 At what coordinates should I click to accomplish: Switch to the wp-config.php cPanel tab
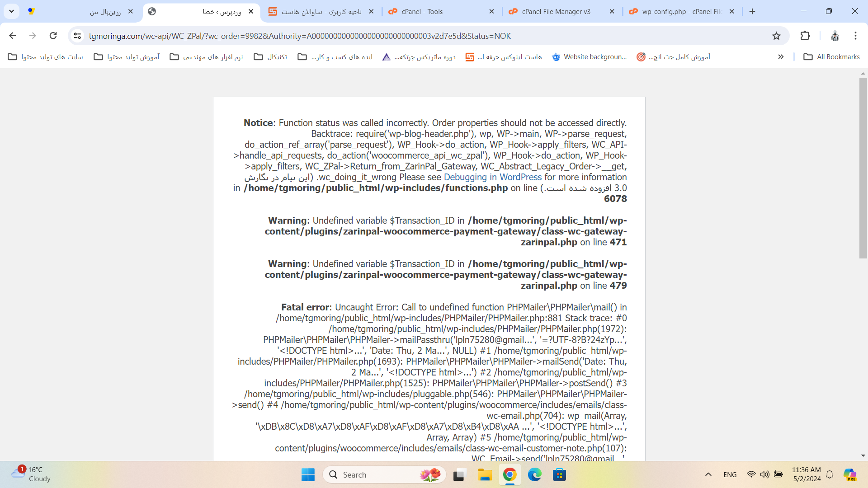click(682, 12)
